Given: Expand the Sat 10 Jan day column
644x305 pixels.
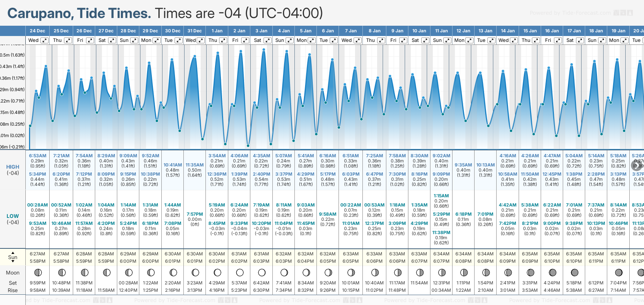Looking at the screenshot, I should point(425,40).
